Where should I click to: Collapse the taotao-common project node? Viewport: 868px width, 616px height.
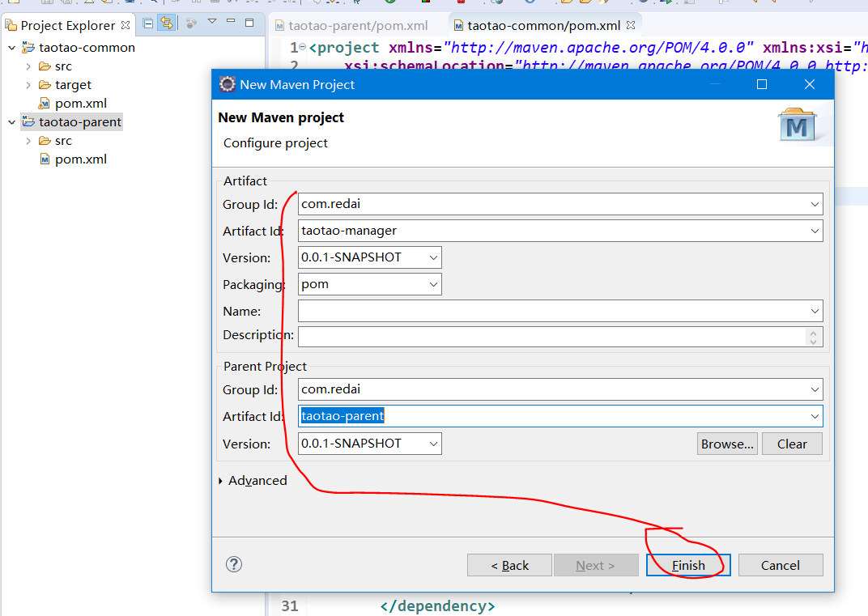click(x=11, y=48)
